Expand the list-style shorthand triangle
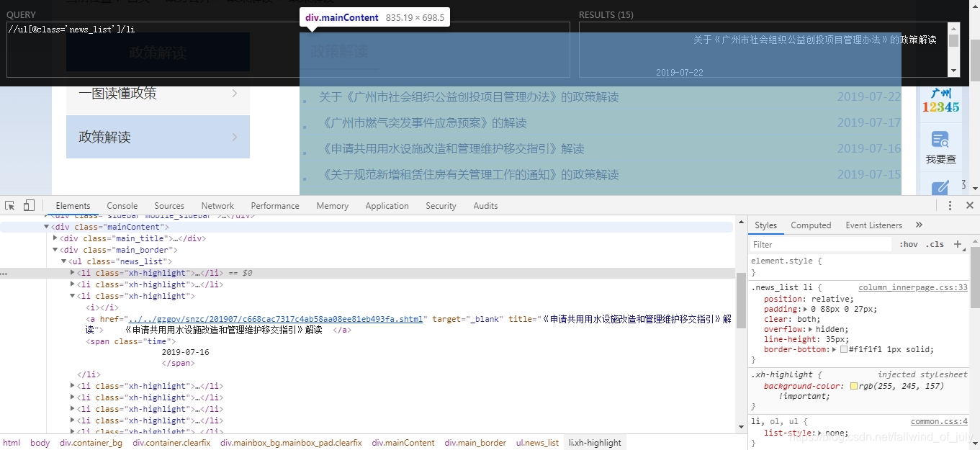 821,433
